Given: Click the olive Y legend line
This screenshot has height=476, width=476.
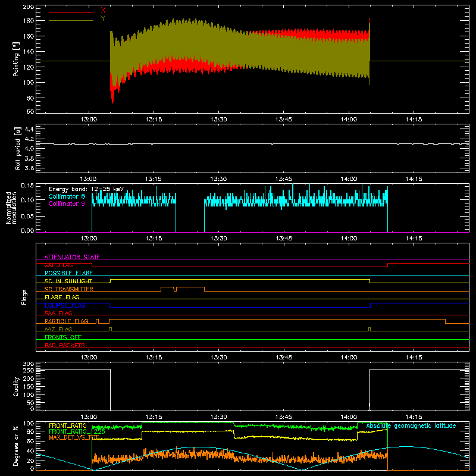Looking at the screenshot, I should [71, 21].
